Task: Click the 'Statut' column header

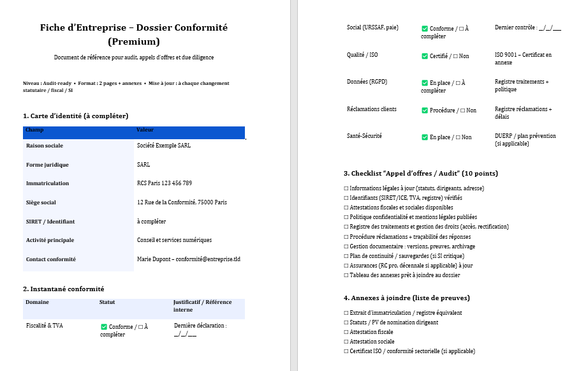Action: pyautogui.click(x=107, y=302)
